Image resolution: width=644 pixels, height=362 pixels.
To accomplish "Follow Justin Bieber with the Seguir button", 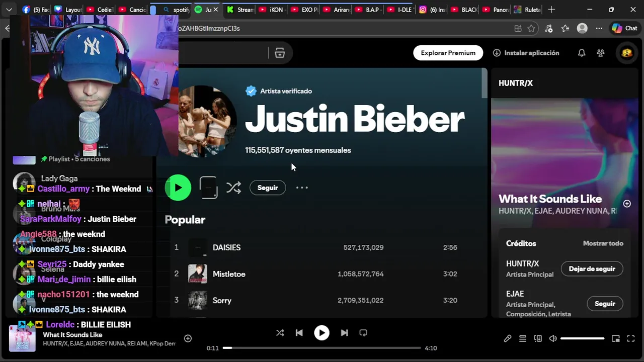I will click(268, 188).
